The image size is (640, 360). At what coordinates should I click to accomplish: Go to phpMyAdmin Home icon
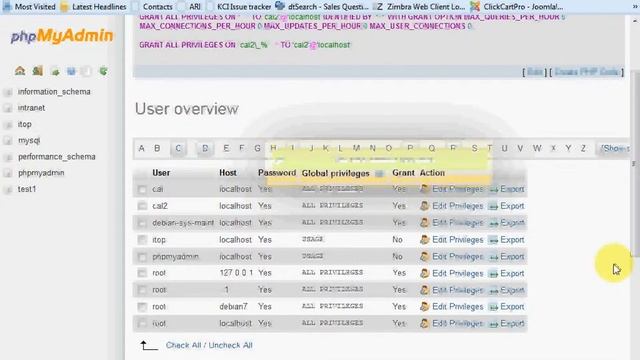20,71
